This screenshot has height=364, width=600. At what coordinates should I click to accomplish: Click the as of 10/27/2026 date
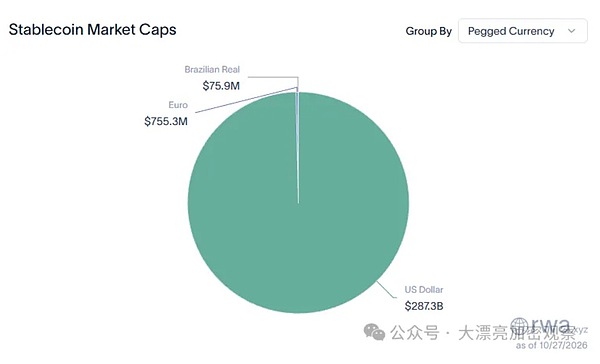point(551,345)
